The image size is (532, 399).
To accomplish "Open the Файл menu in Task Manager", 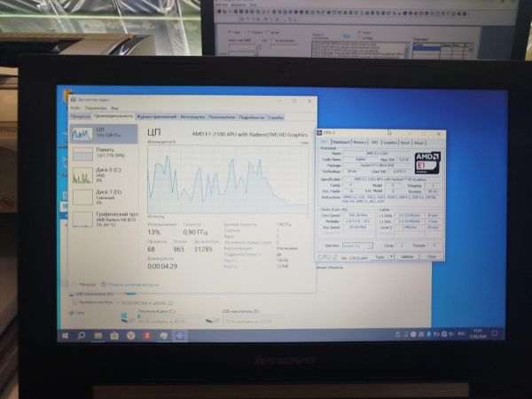I will pos(75,108).
